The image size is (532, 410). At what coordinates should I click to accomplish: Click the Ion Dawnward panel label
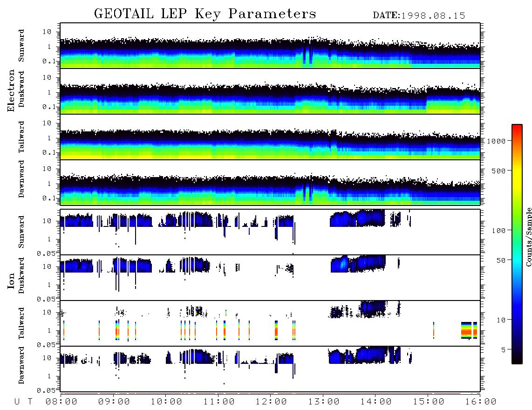(21, 365)
